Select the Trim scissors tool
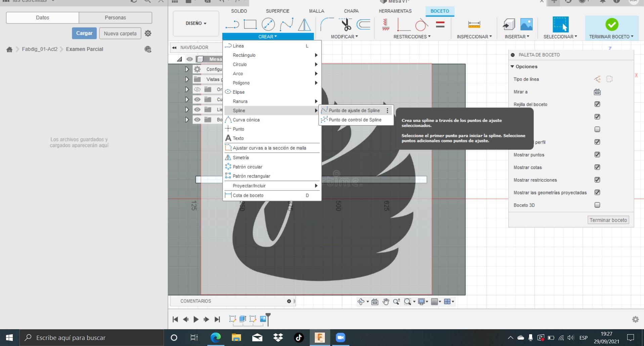The width and height of the screenshot is (644, 346). tap(345, 25)
